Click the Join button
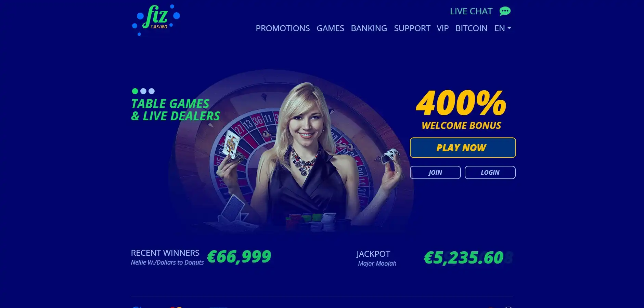 pos(435,173)
